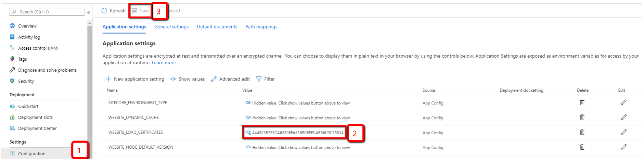Click in the Search field
Screen dimensions: 644x160
tap(47, 12)
